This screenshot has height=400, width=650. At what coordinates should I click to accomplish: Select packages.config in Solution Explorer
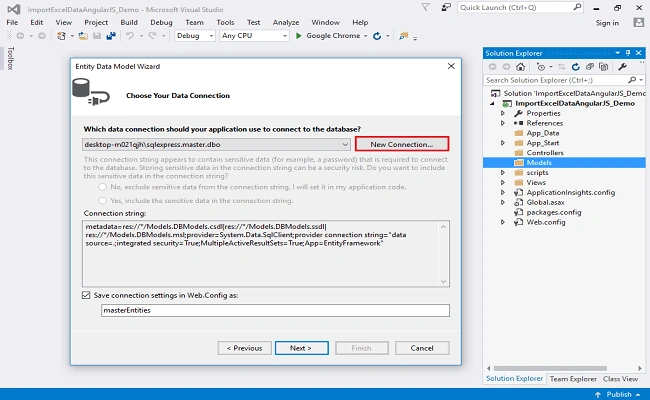[x=554, y=212]
